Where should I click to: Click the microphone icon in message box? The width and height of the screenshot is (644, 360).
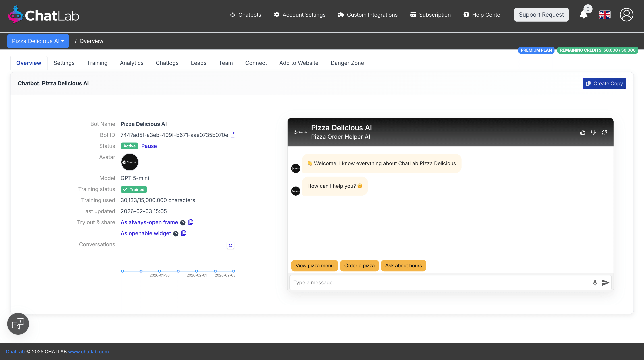point(595,282)
